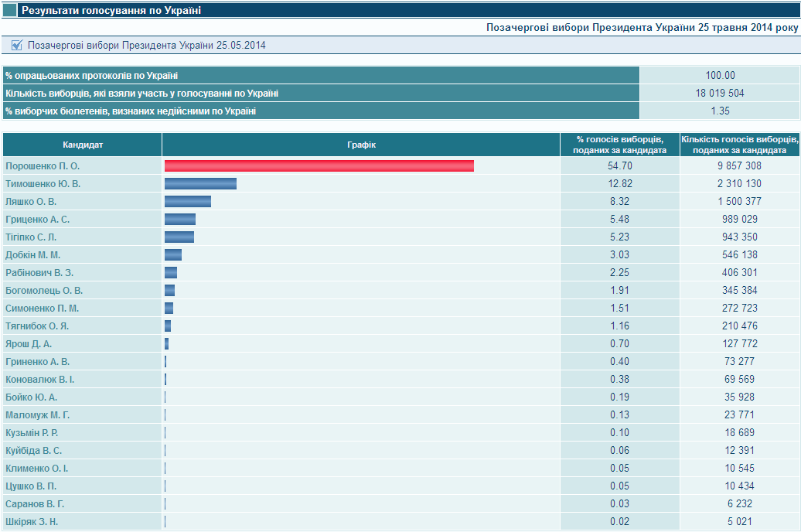Open candidate Порошенко П. О. link
The height and width of the screenshot is (532, 801).
point(43,166)
